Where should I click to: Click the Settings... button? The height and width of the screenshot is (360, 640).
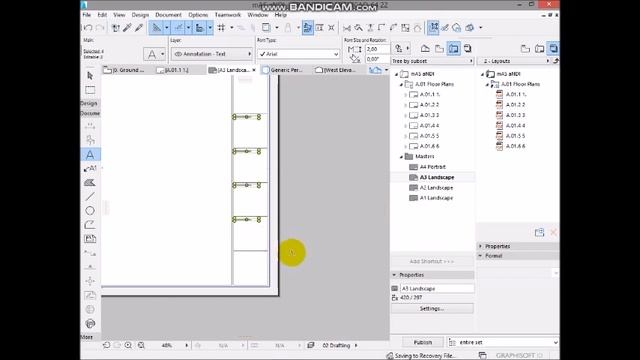432,309
